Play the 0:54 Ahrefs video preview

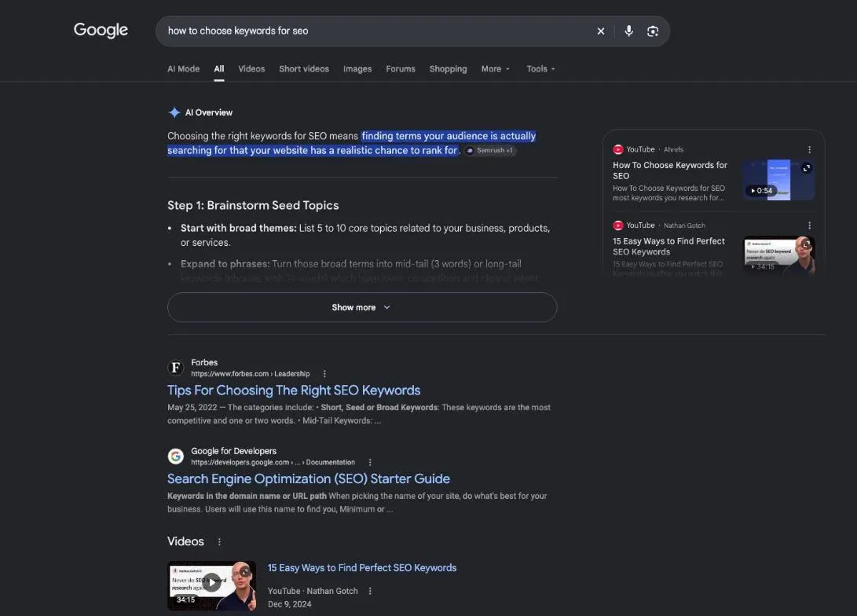[761, 191]
